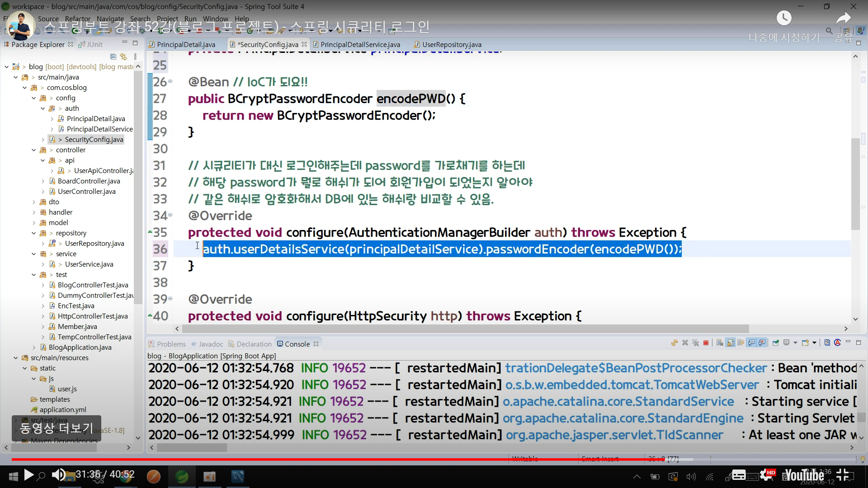Viewport: 868px width, 488px height.
Task: Click the video title link at top
Action: (237, 27)
